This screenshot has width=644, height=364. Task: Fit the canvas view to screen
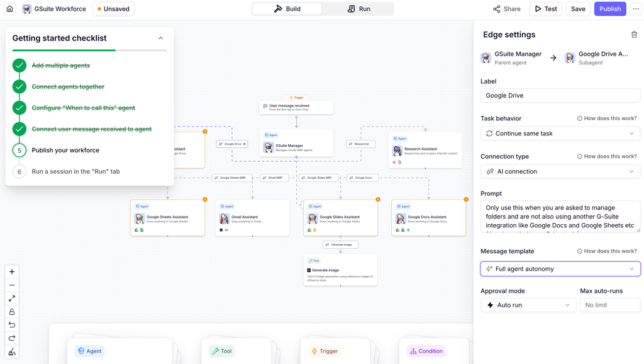(12, 299)
